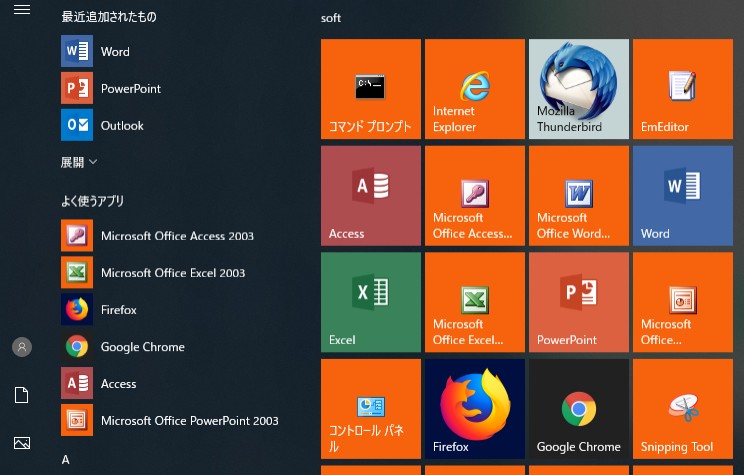The height and width of the screenshot is (475, 744).
Task: Click the soft tile group header
Action: point(331,18)
